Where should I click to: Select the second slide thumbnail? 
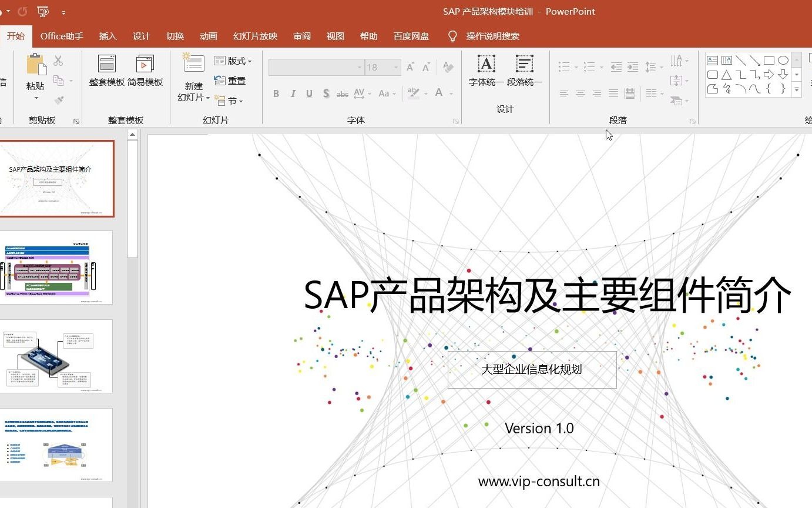tap(56, 268)
